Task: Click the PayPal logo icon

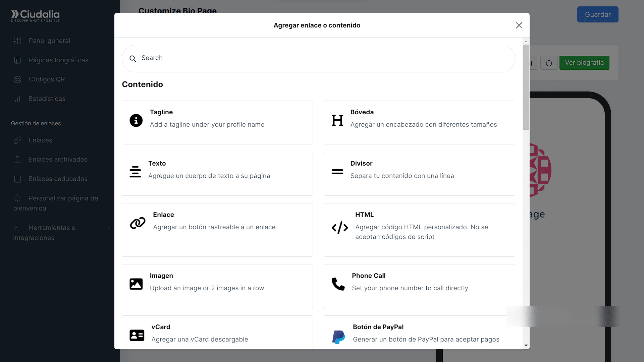Action: (x=338, y=337)
